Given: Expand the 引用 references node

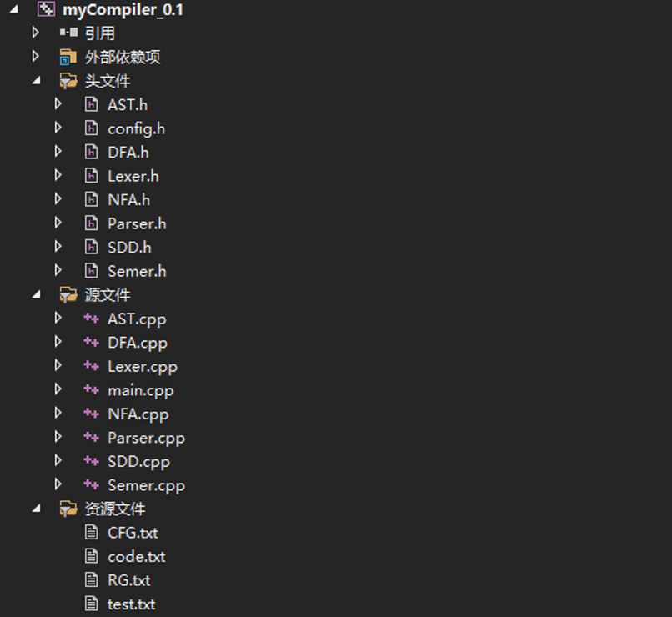Looking at the screenshot, I should pyautogui.click(x=35, y=33).
